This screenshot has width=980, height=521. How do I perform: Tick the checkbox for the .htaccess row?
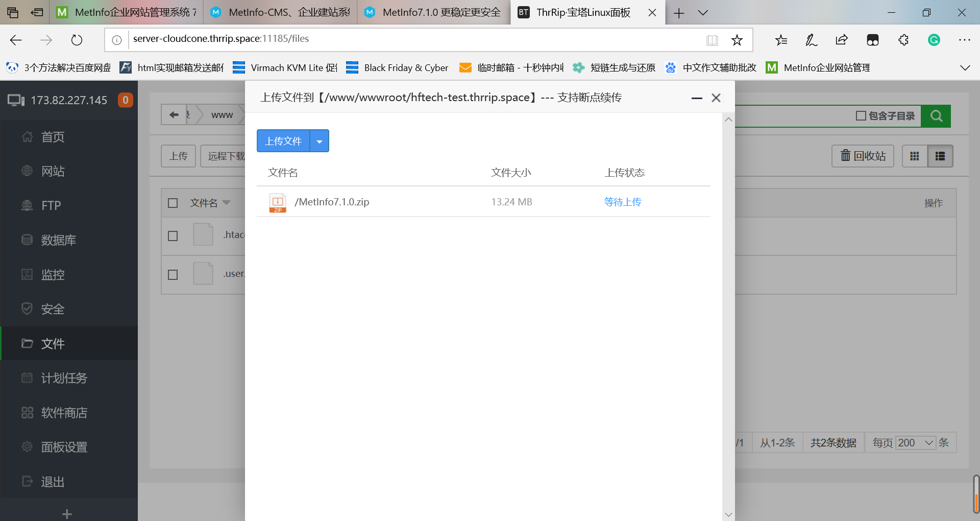pyautogui.click(x=173, y=236)
